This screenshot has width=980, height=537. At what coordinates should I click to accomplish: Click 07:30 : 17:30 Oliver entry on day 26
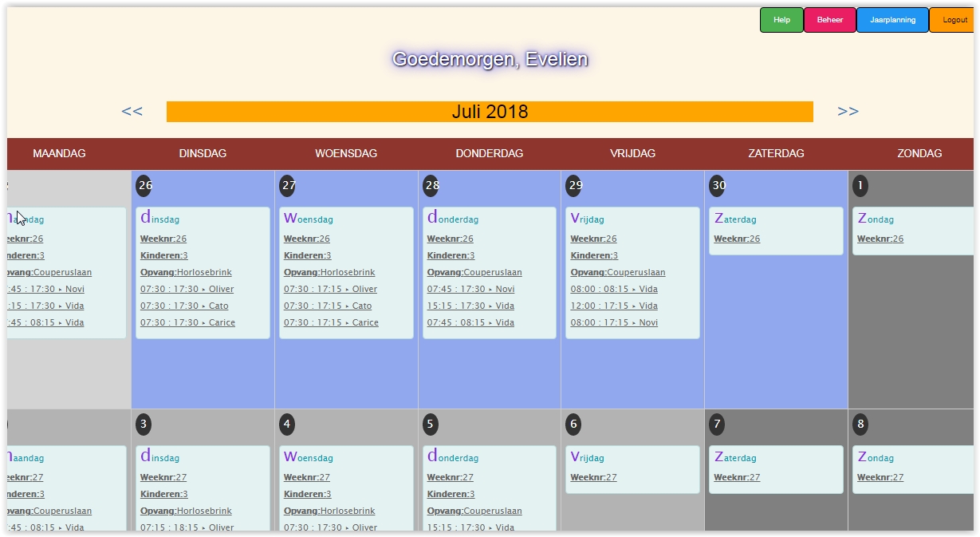click(x=187, y=289)
